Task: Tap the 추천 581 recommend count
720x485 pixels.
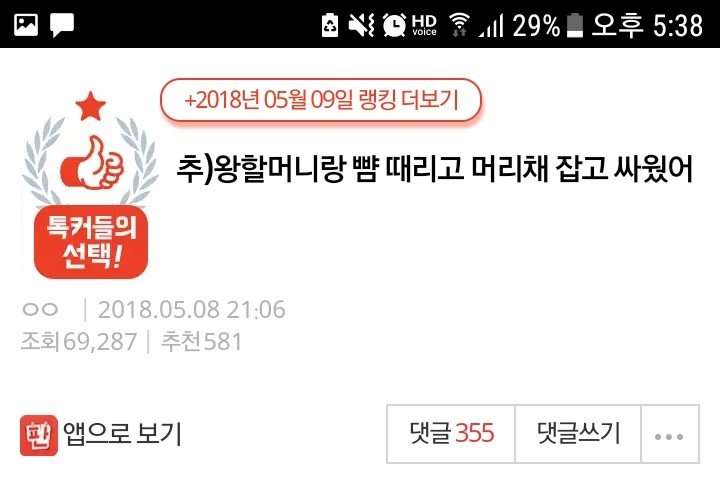Action: click(x=201, y=342)
